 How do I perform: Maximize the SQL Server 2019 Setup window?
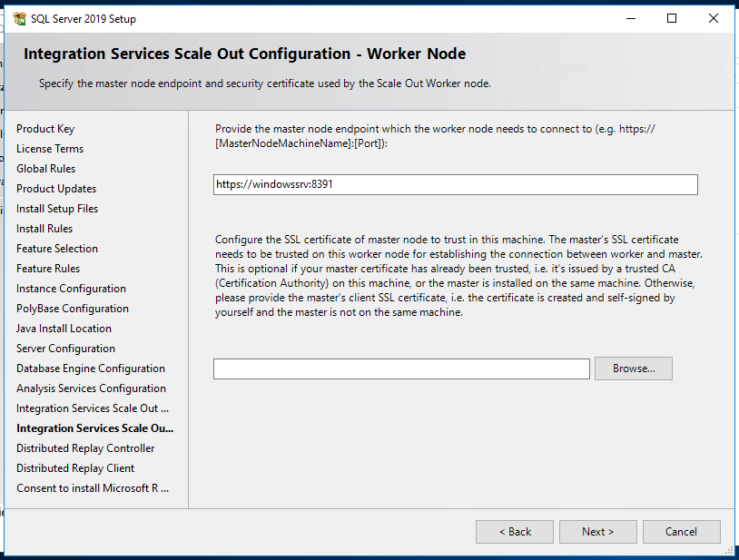pyautogui.click(x=672, y=19)
